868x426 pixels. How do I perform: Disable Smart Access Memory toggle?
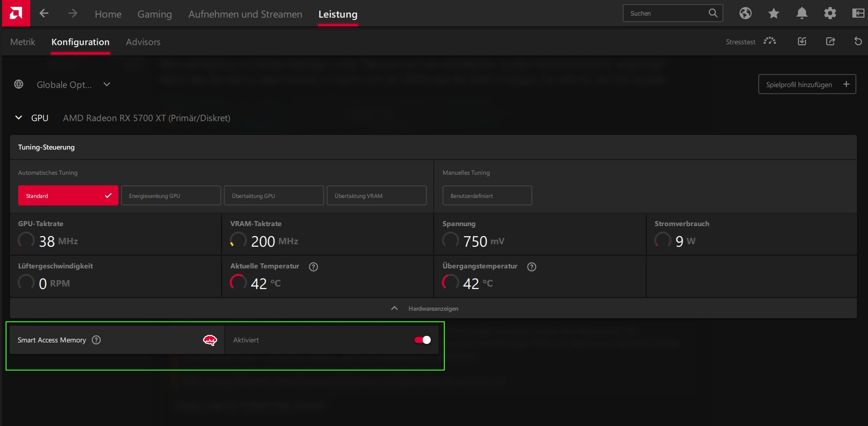423,340
